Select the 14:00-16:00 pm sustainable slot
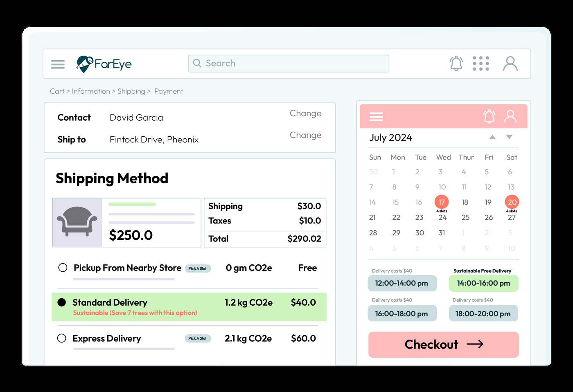The height and width of the screenshot is (392, 573). [x=483, y=283]
